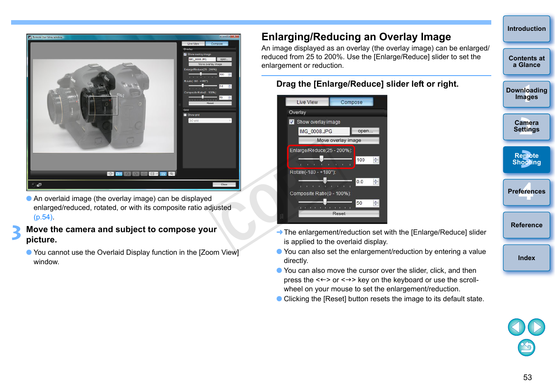The image size is (555, 392).
Task: Click Move overlay image in Remote Live View window
Action: pyautogui.click(x=210, y=64)
